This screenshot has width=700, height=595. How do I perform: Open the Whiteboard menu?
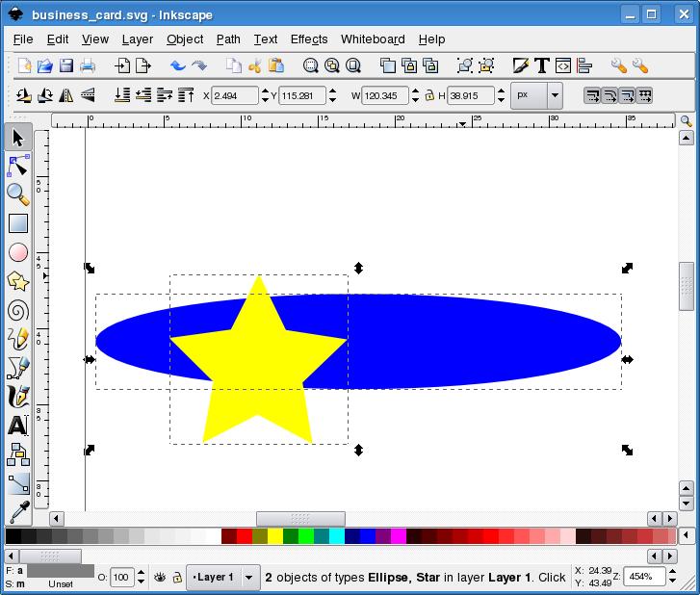tap(373, 39)
